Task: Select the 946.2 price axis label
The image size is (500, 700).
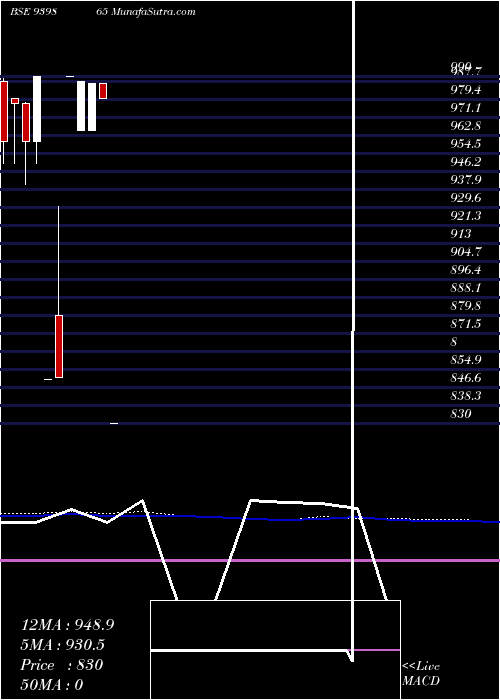Action: pos(466,162)
